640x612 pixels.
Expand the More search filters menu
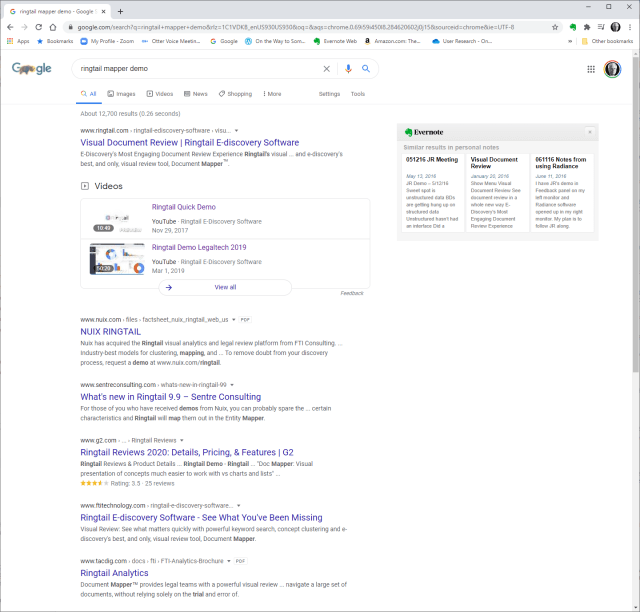[271, 94]
